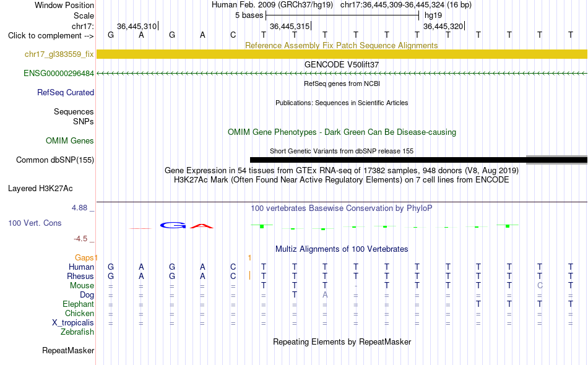Click Reference Assembly Fix Patch Sequence Alignments title
The width and height of the screenshot is (588, 365).
coord(342,45)
